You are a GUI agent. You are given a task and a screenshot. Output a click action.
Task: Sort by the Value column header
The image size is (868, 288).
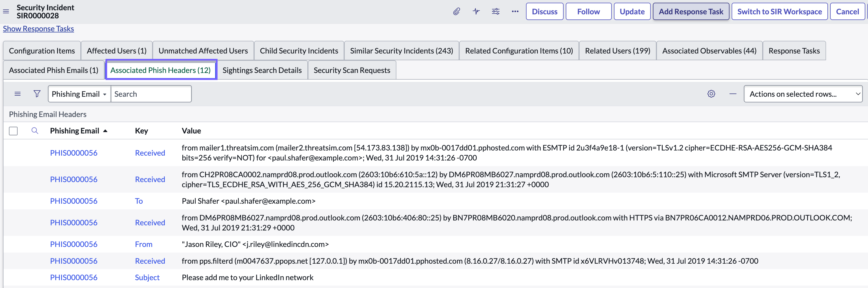191,131
